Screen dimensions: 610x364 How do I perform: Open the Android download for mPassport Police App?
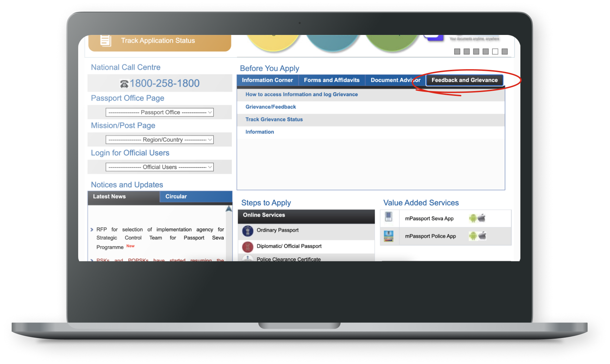point(473,236)
